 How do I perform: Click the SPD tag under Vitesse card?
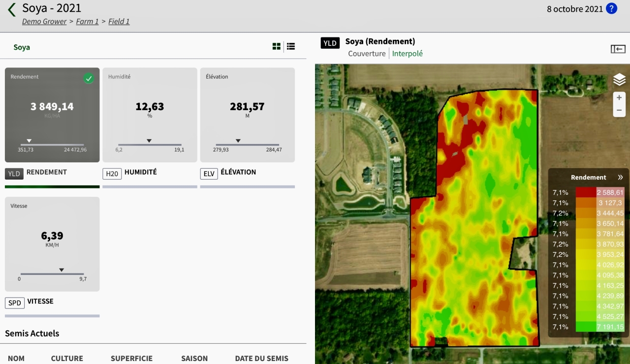click(15, 303)
